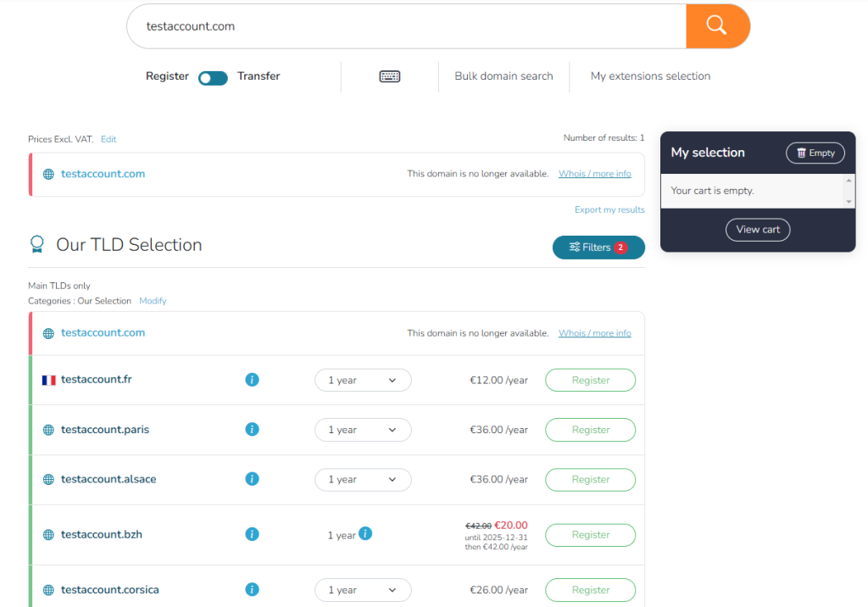Click info icon for testaccount.alsace
Viewport: 868px width, 607px height.
(x=252, y=479)
